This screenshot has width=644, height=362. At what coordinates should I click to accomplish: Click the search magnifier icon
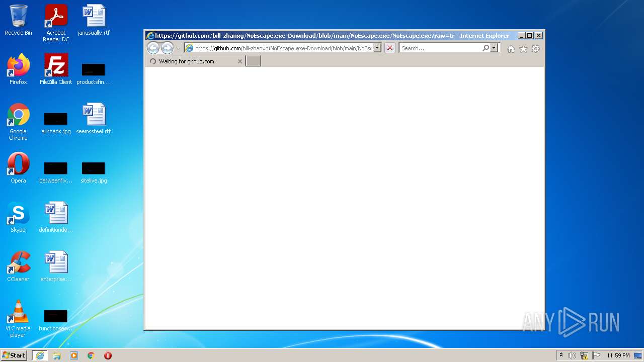486,48
